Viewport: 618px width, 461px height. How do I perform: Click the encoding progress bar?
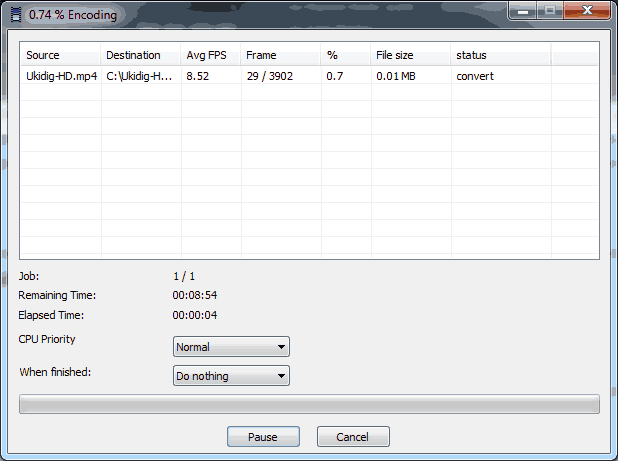309,404
